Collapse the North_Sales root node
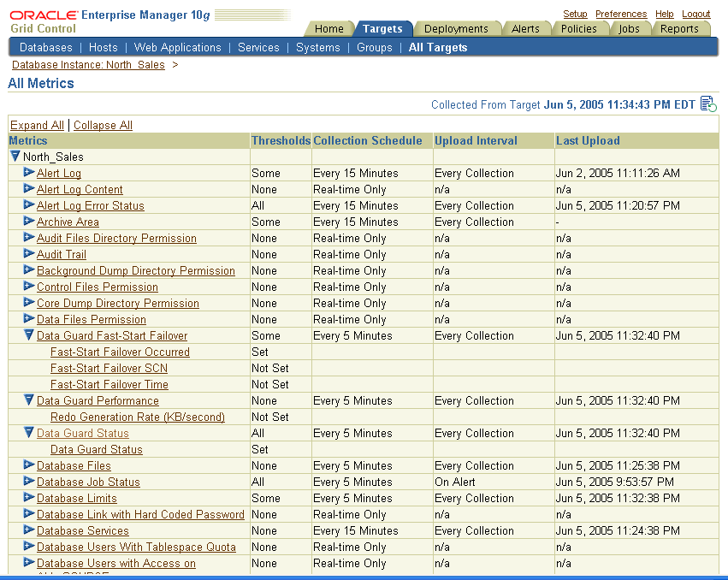 tap(15, 157)
